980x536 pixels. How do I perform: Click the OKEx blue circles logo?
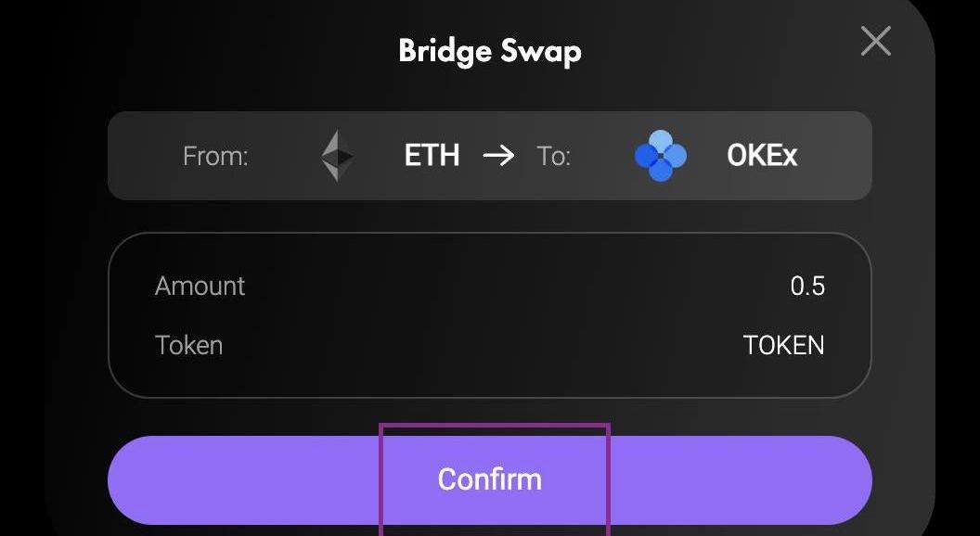661,155
